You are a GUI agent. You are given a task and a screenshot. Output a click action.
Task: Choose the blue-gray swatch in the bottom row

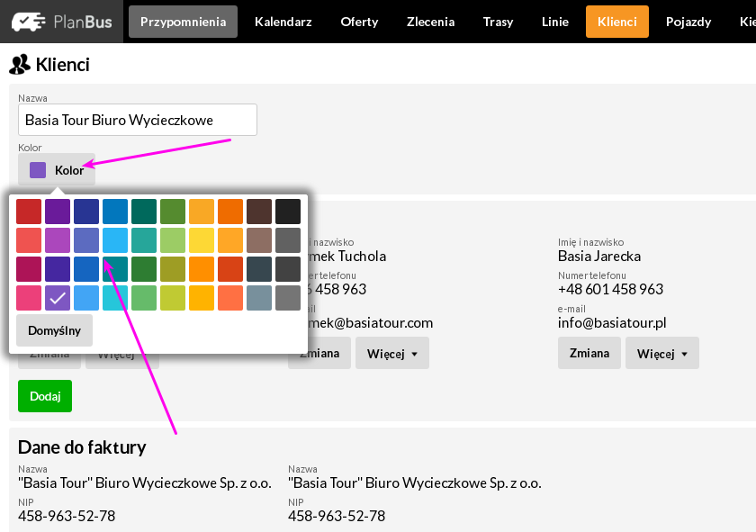coord(259,298)
